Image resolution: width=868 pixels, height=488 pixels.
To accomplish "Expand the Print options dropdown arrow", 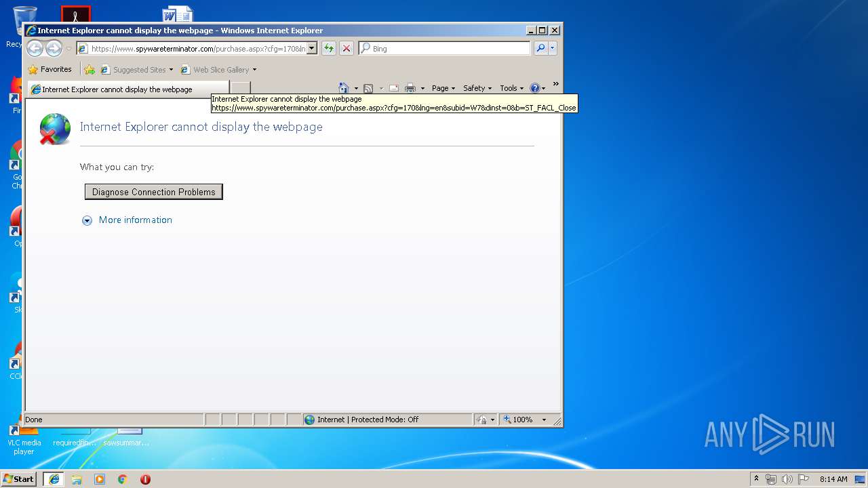I will [x=422, y=88].
